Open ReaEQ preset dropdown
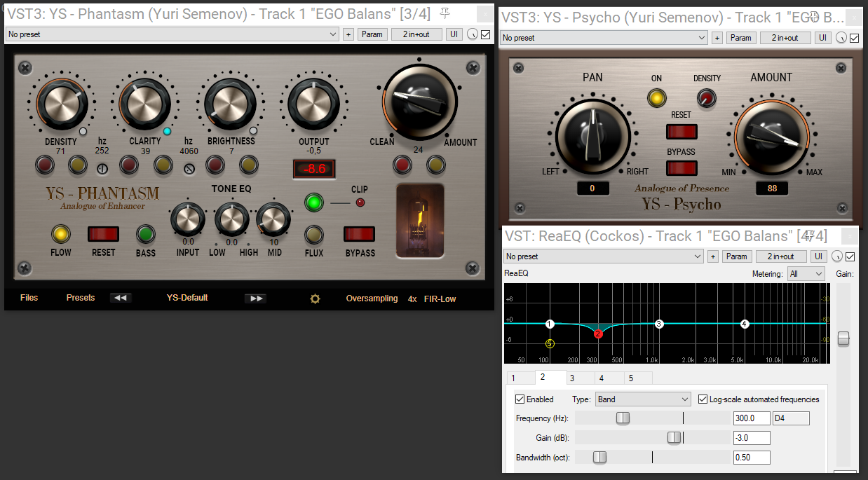 point(604,256)
